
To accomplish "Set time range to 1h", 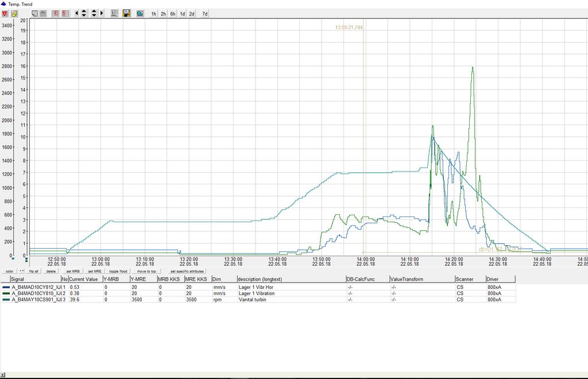I will point(154,14).
